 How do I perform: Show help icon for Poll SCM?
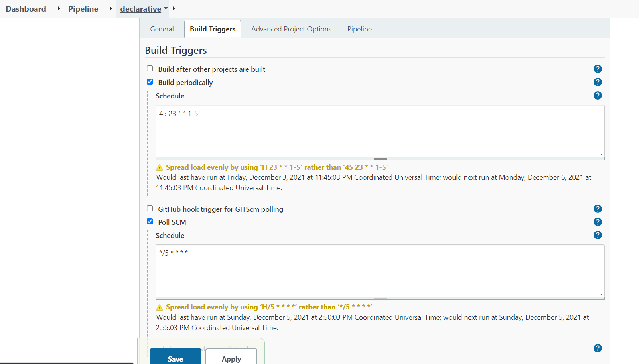pos(597,222)
